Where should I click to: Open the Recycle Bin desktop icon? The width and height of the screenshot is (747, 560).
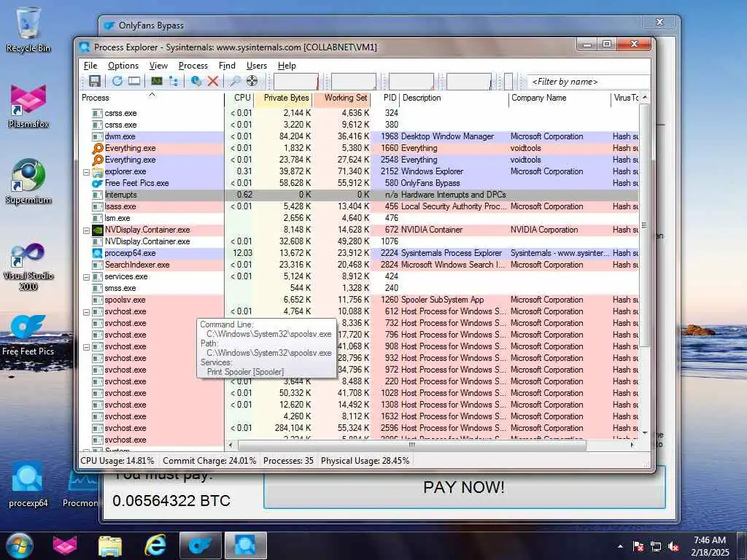28,29
